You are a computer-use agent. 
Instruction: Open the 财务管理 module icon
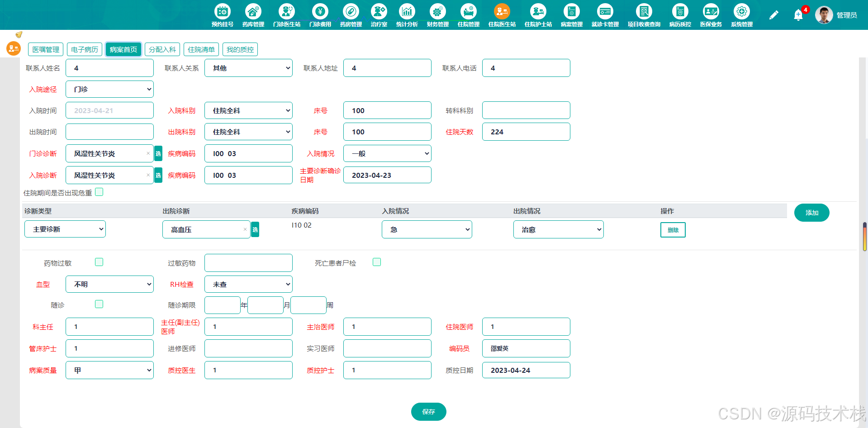(438, 11)
